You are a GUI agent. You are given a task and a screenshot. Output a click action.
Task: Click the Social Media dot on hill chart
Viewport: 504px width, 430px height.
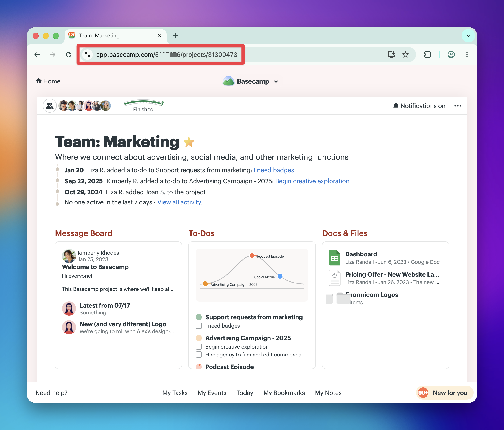280,276
